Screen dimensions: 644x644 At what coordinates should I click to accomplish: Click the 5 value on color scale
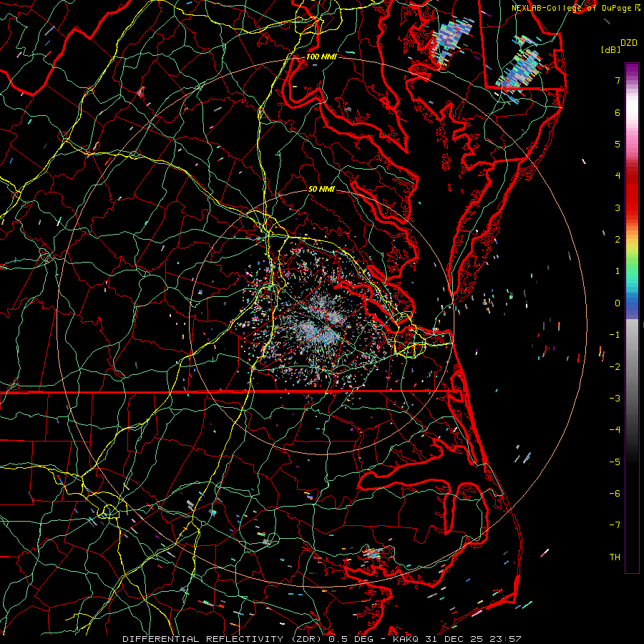click(618, 144)
